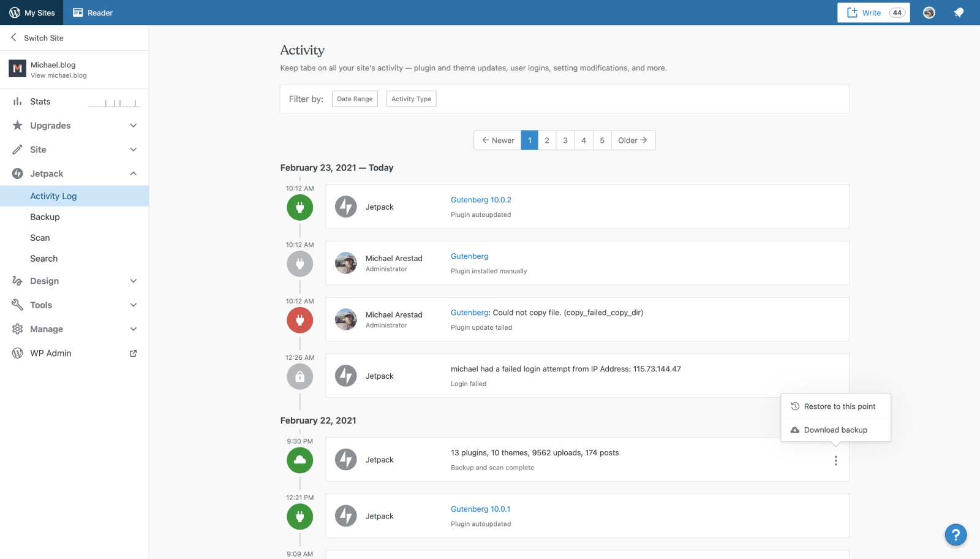Expand the Tools section chevron

(x=134, y=305)
